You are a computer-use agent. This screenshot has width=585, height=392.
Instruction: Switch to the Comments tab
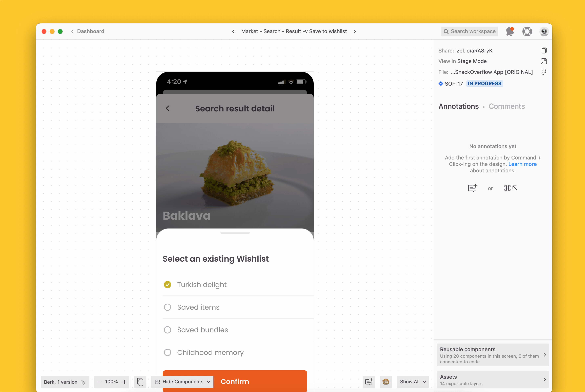[x=507, y=106]
